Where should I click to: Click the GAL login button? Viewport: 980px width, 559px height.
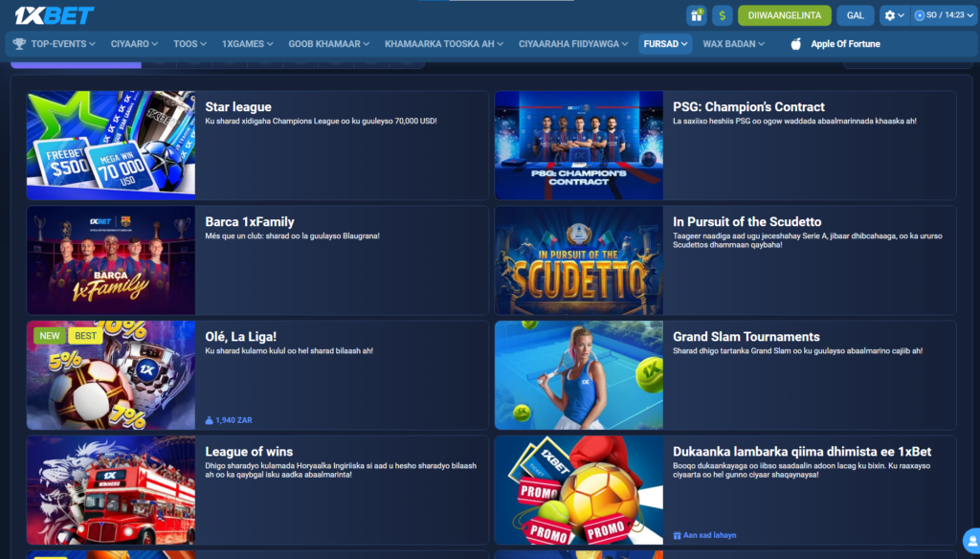click(x=855, y=15)
